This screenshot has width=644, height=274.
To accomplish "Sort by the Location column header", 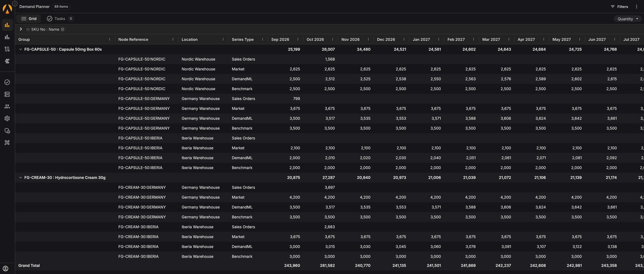I will (190, 39).
